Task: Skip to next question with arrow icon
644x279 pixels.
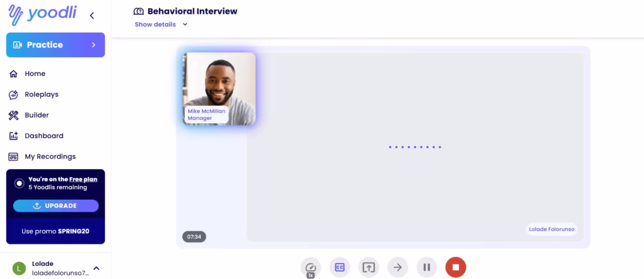Action: (397, 268)
